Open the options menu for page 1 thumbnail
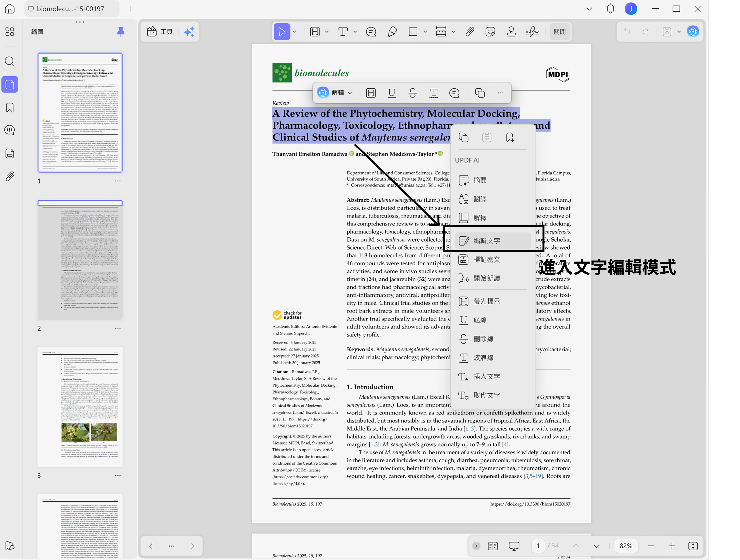This screenshot has width=740, height=560. [118, 181]
